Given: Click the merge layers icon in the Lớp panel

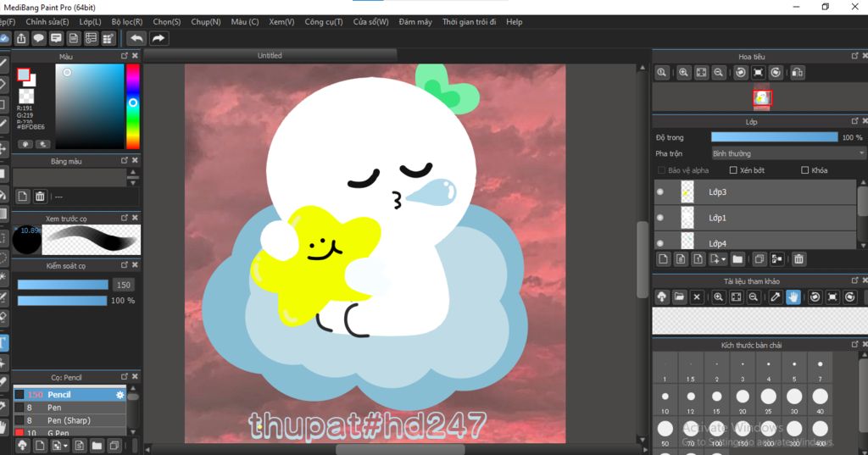Looking at the screenshot, I should pos(777,259).
